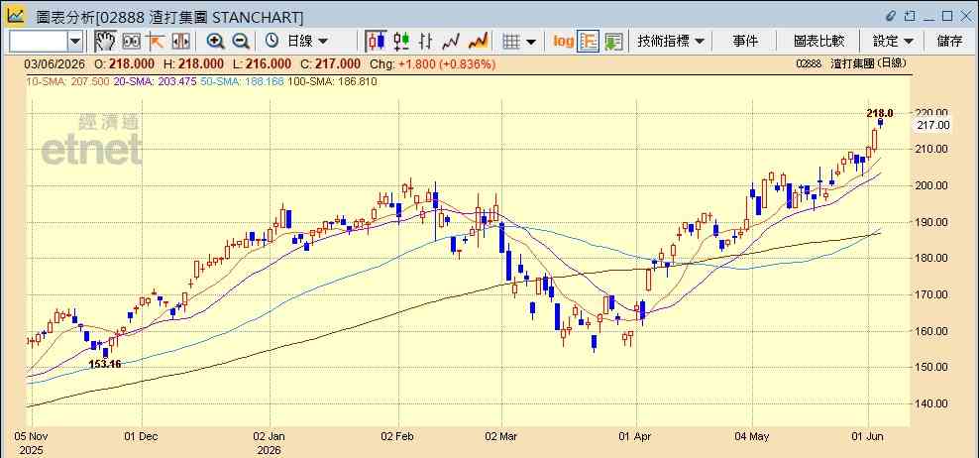Click the 事件 button

click(x=745, y=42)
